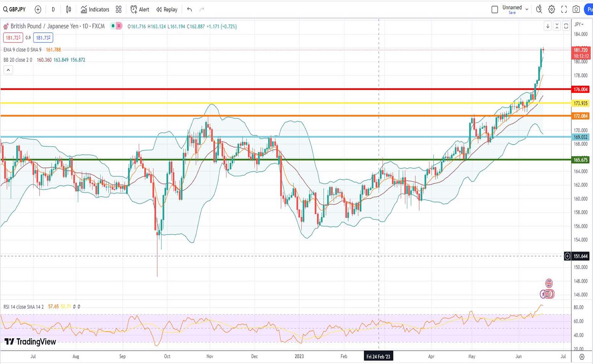
Task: Select the D timeframe interval
Action: tap(53, 10)
